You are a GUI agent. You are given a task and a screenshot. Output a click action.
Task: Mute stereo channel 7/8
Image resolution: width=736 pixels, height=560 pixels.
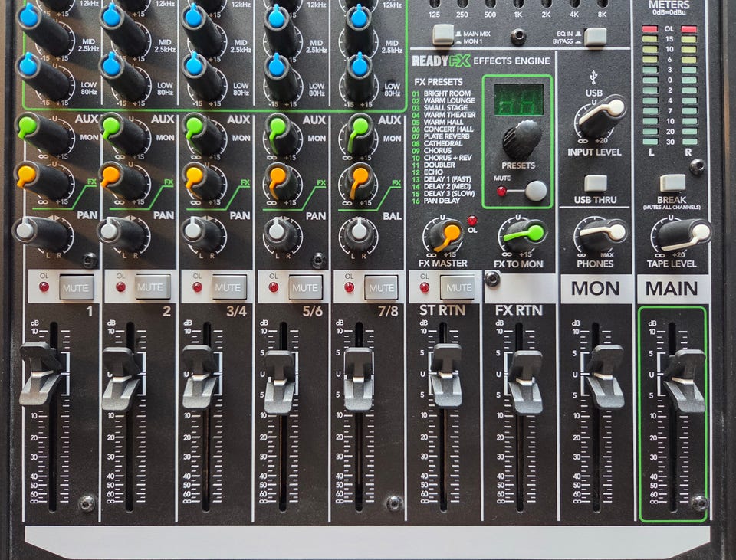pos(382,287)
